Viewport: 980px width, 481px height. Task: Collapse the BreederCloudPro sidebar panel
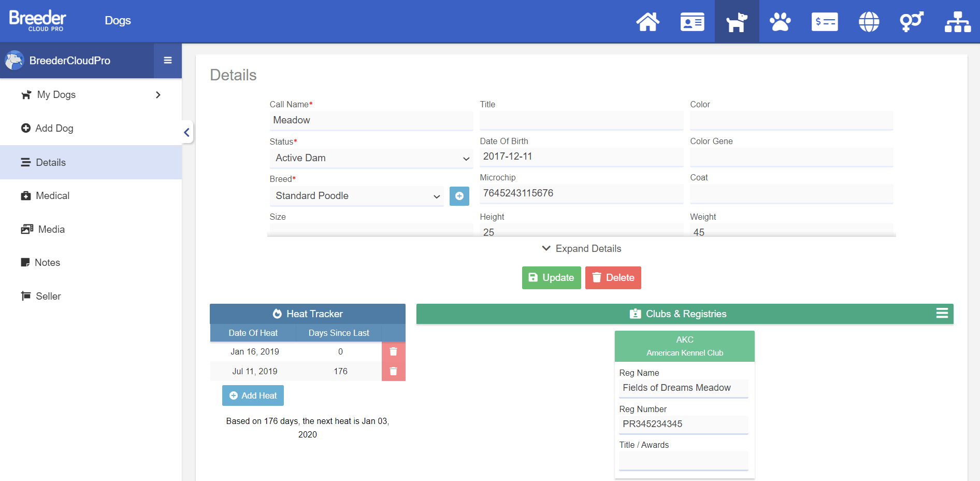pyautogui.click(x=186, y=132)
